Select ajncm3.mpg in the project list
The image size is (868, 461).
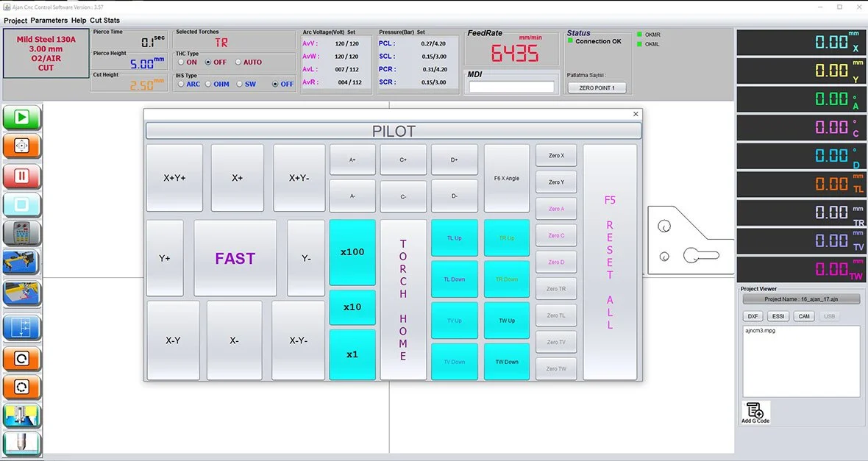coord(761,330)
